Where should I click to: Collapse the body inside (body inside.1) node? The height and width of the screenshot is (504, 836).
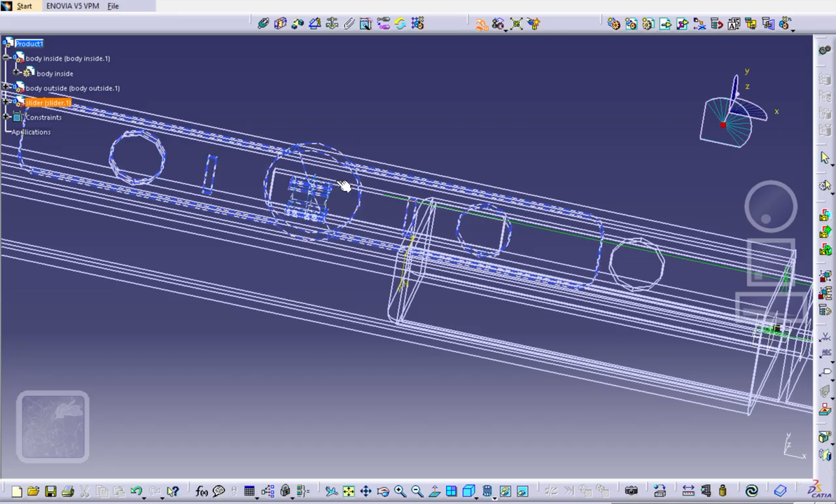6,57
